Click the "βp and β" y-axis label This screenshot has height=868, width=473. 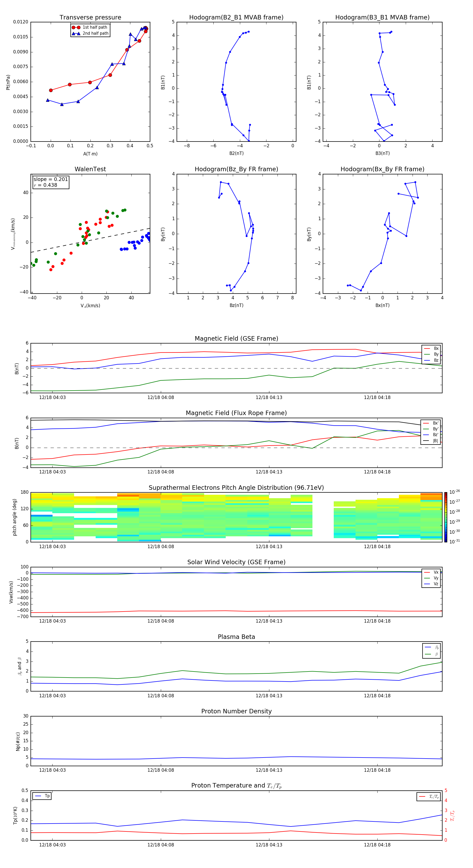pyautogui.click(x=19, y=666)
